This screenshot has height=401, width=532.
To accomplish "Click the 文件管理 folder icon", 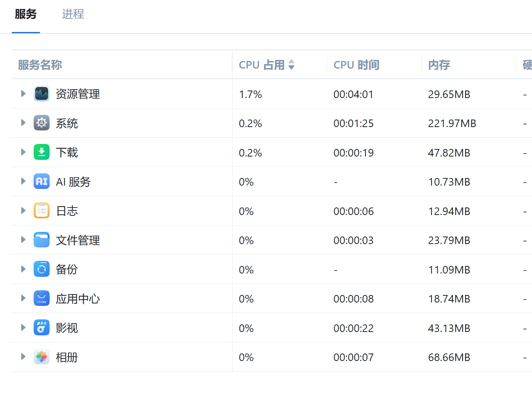I will pyautogui.click(x=42, y=240).
